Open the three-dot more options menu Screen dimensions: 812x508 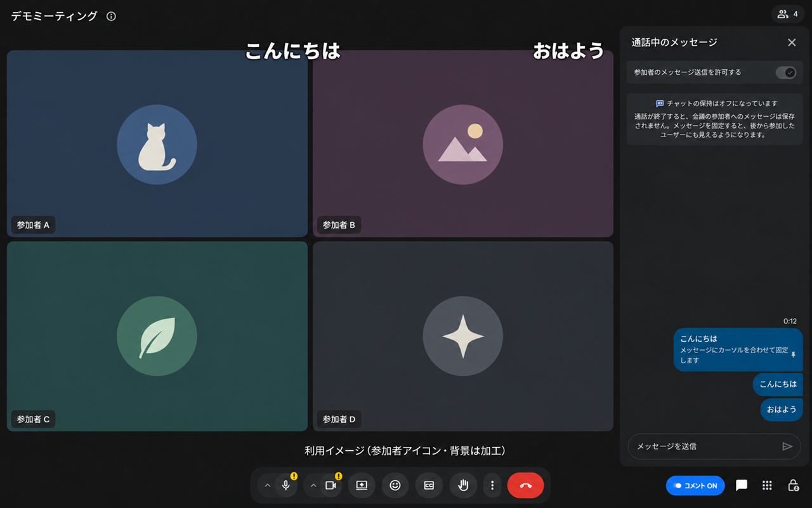492,486
